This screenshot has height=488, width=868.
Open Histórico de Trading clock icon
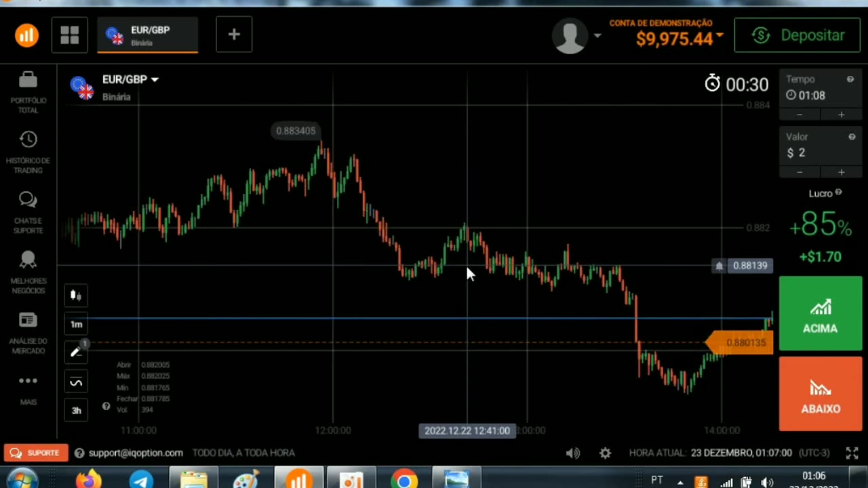click(x=28, y=140)
